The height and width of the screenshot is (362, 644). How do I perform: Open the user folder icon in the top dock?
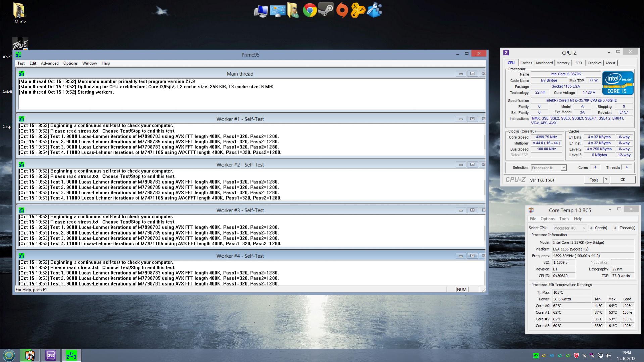point(293,11)
